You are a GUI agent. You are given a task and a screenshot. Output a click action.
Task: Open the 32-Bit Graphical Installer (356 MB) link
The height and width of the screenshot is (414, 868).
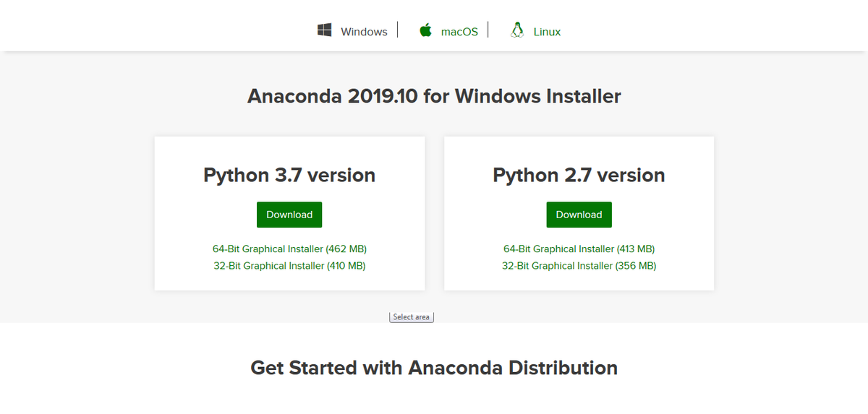[x=579, y=266]
